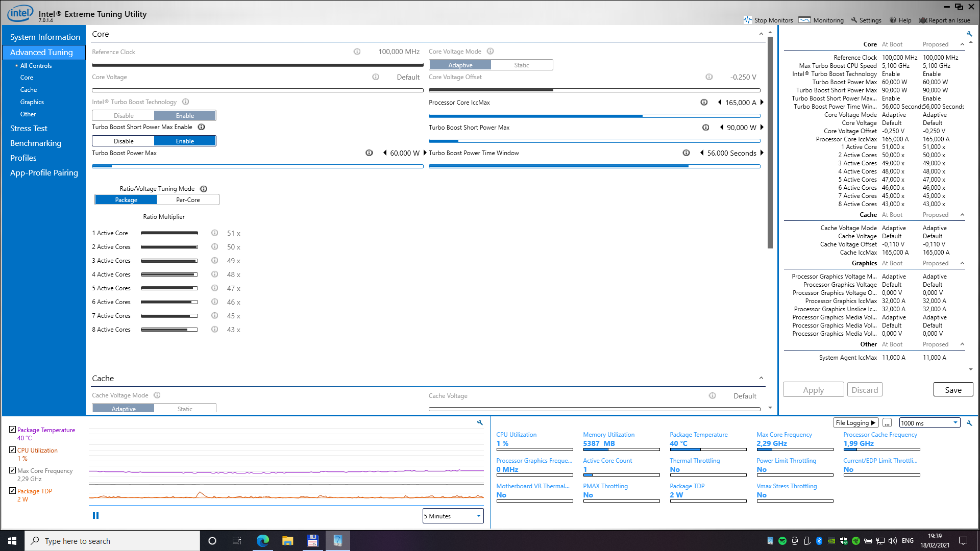The image size is (980, 551).
Task: Collapse Core group in proposed panel
Action: click(x=962, y=44)
